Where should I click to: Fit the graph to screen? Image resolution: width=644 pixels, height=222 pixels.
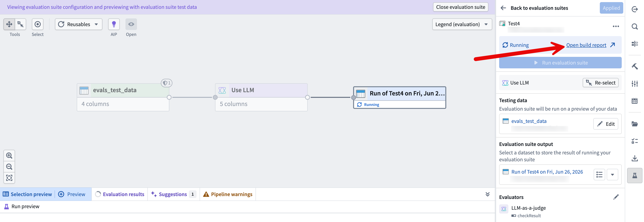[9, 178]
